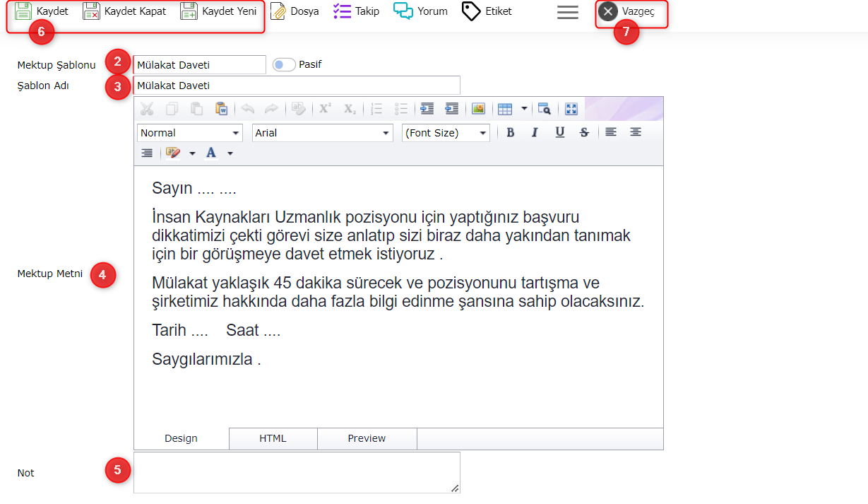This screenshot has width=868, height=504.
Task: Open the hamburger menu
Action: point(568,12)
